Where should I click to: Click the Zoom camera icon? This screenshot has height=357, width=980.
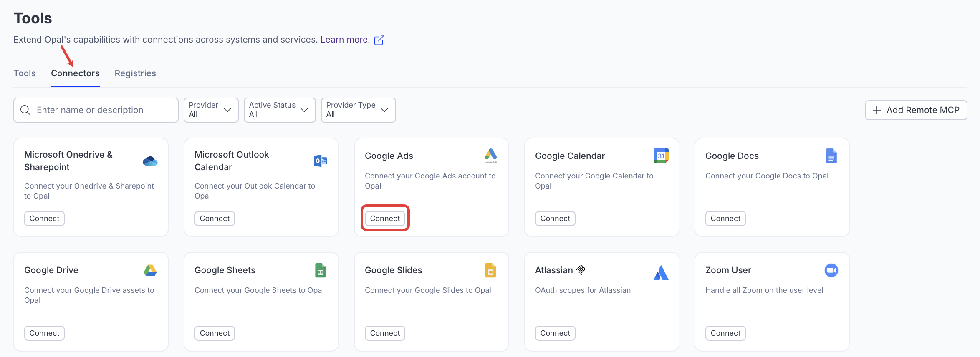831,270
